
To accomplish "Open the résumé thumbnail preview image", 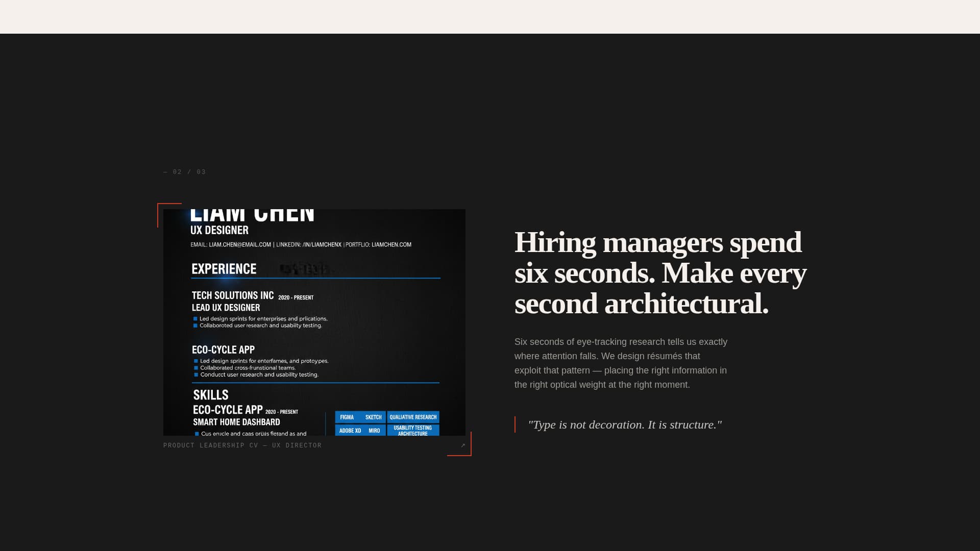I will (x=314, y=321).
